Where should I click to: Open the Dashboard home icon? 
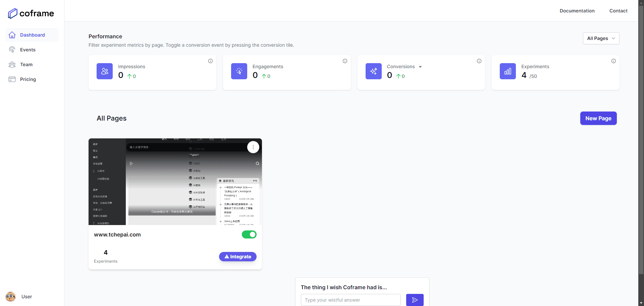[x=12, y=35]
